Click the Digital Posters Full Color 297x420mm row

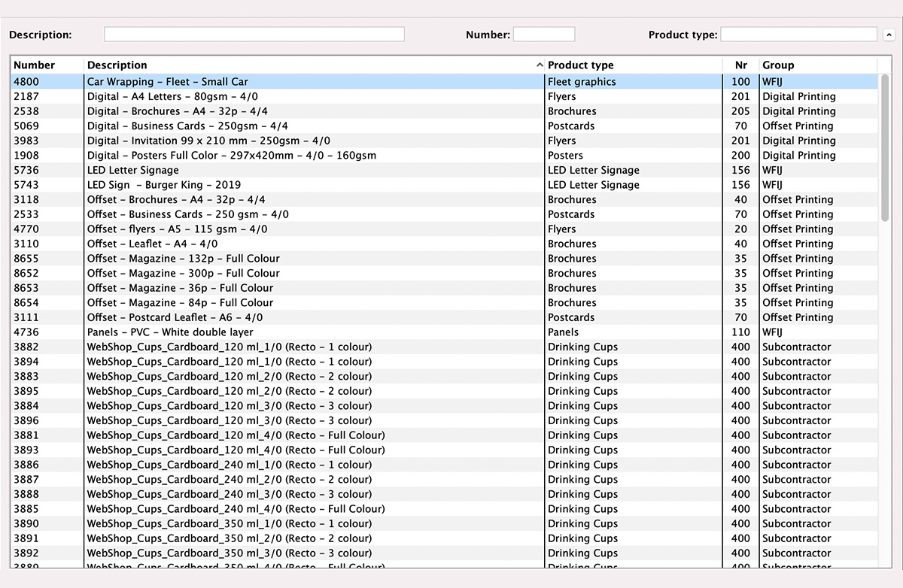tap(231, 156)
